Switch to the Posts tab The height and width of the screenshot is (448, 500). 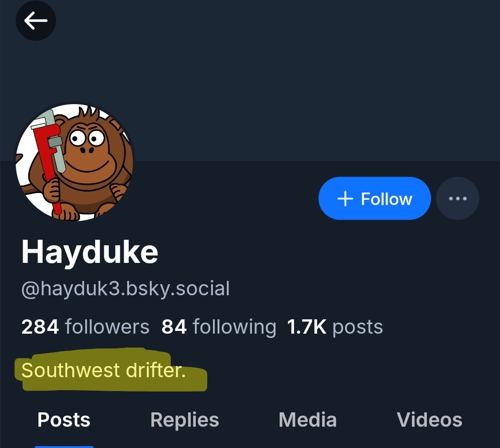pyautogui.click(x=64, y=420)
